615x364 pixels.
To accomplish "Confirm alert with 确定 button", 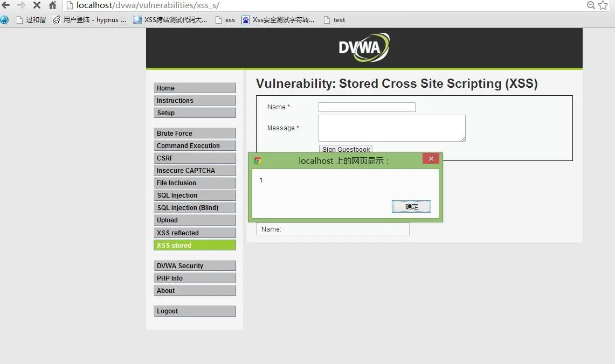I will 411,206.
